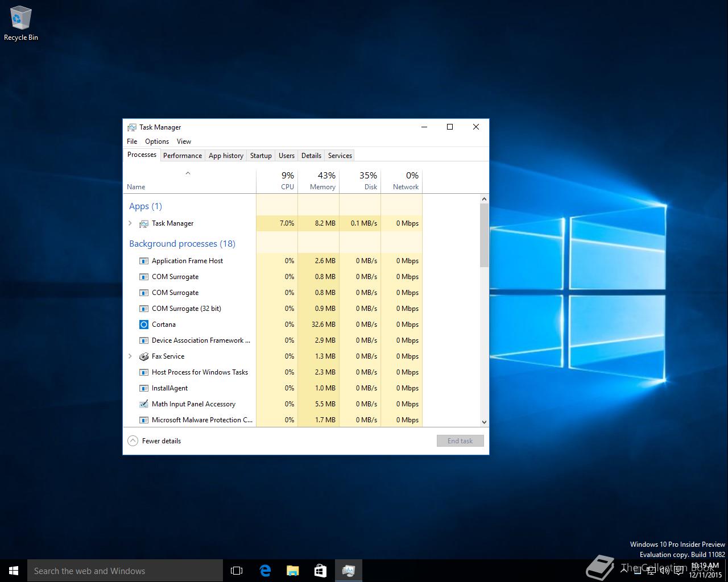Expand the Task Manager app row
Screen dimensions: 728x582
(x=130, y=223)
